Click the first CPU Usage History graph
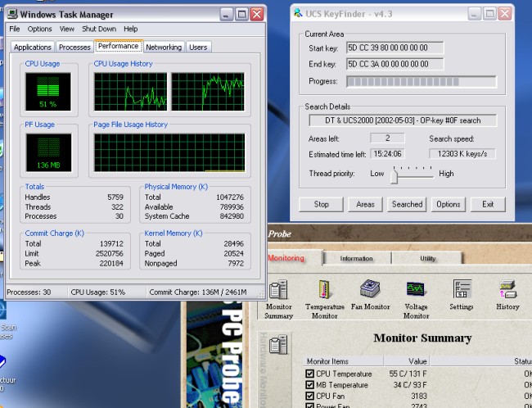The width and height of the screenshot is (532, 408). (x=130, y=92)
